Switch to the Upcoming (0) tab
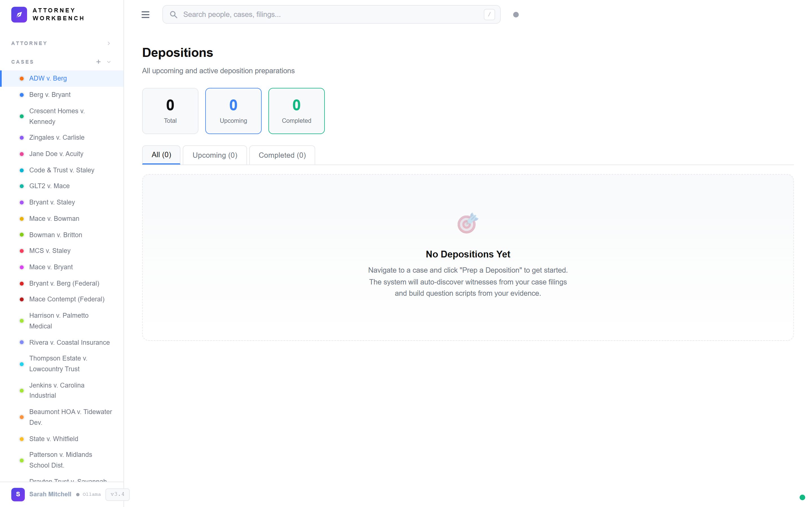The image size is (812, 507). (x=214, y=155)
